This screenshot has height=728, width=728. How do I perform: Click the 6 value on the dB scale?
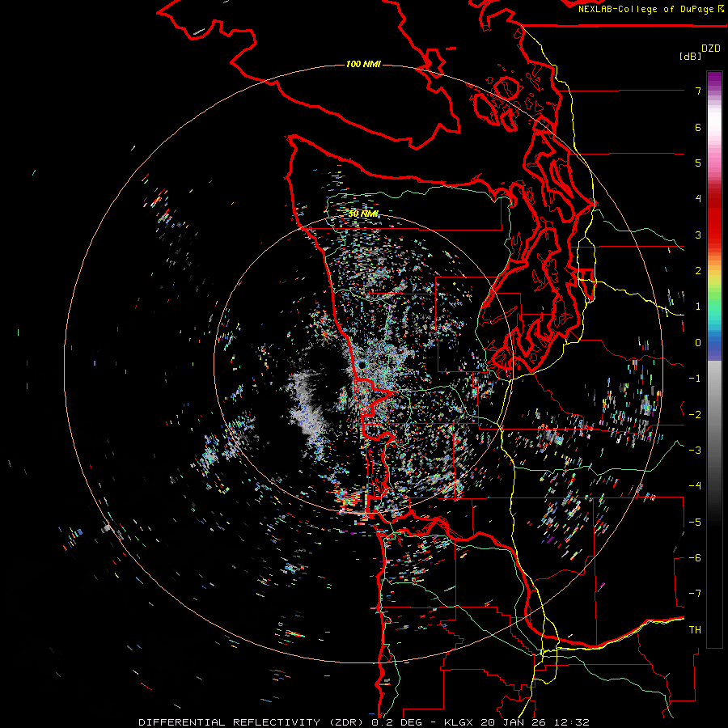point(698,127)
